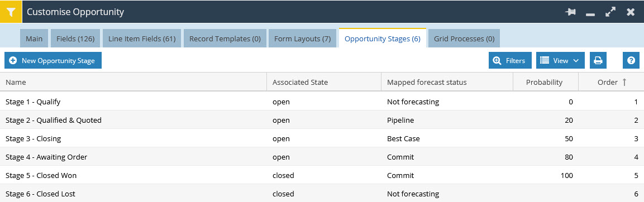Open the Record Templates (0) tab

(x=225, y=39)
